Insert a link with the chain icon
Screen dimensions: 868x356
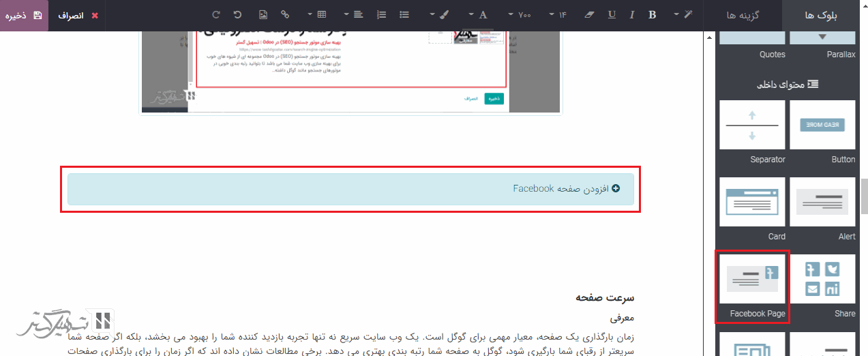[285, 14]
